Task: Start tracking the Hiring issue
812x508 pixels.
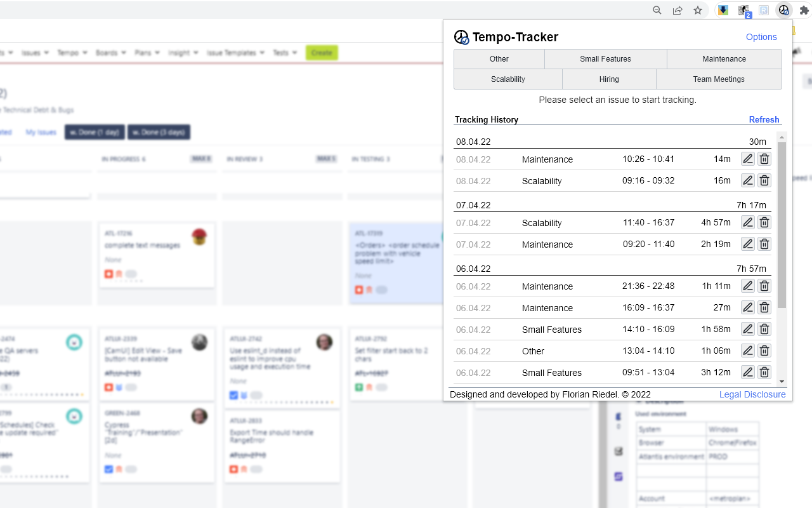Action: point(609,79)
